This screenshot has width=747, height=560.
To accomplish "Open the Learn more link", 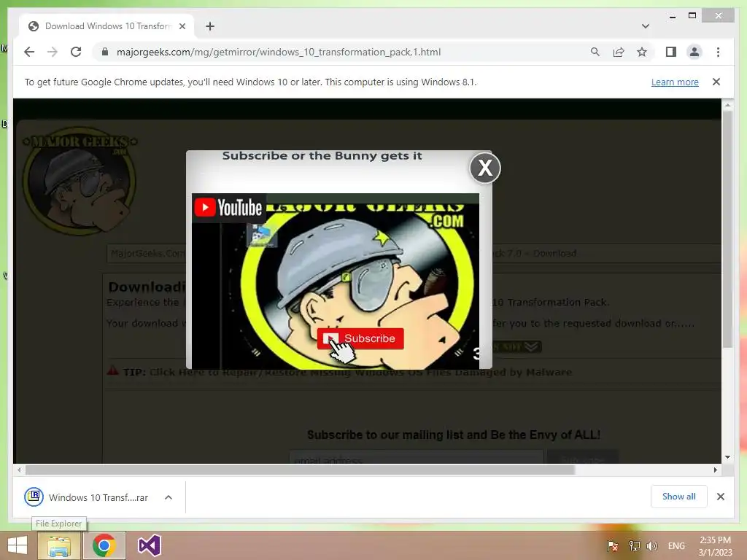I will pyautogui.click(x=675, y=82).
